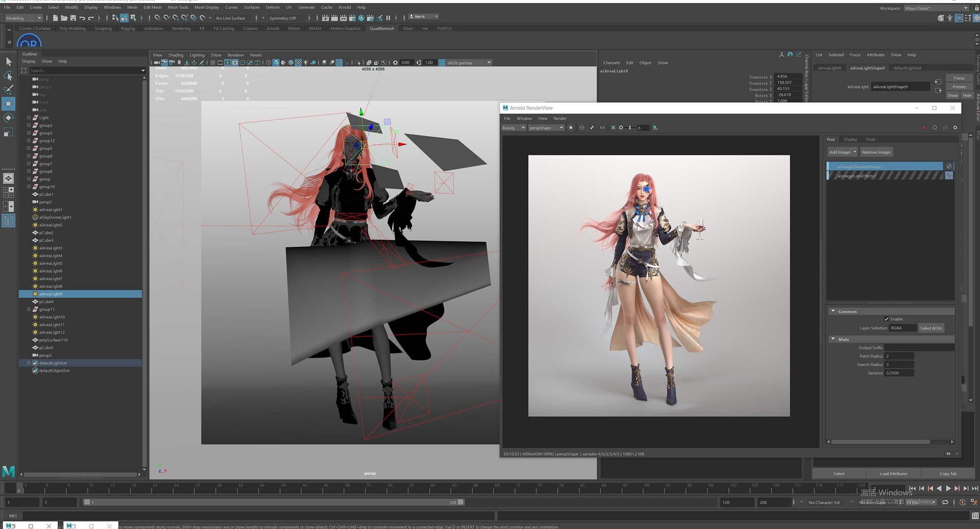The height and width of the screenshot is (529, 980).
Task: Activate the Move tool
Action: tap(9, 104)
